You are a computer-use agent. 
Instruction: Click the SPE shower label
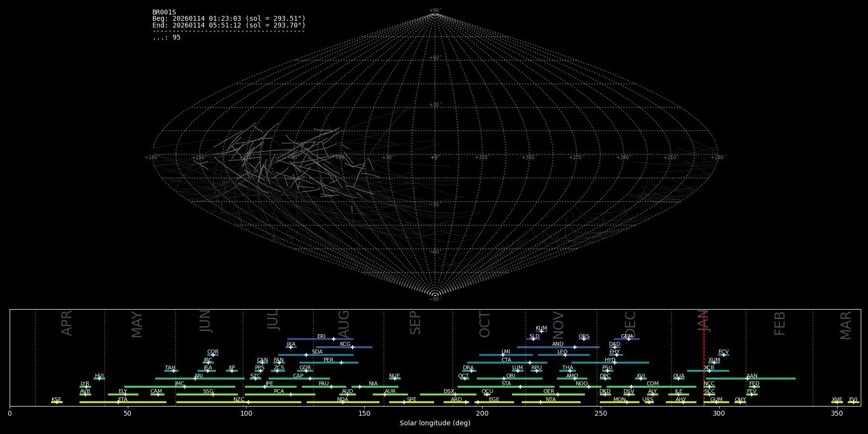click(411, 400)
